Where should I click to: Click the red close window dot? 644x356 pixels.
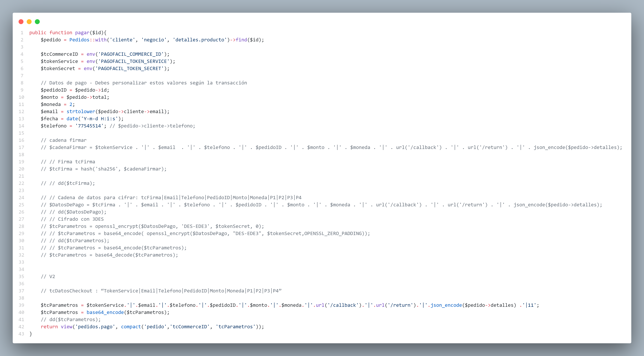[x=21, y=22]
